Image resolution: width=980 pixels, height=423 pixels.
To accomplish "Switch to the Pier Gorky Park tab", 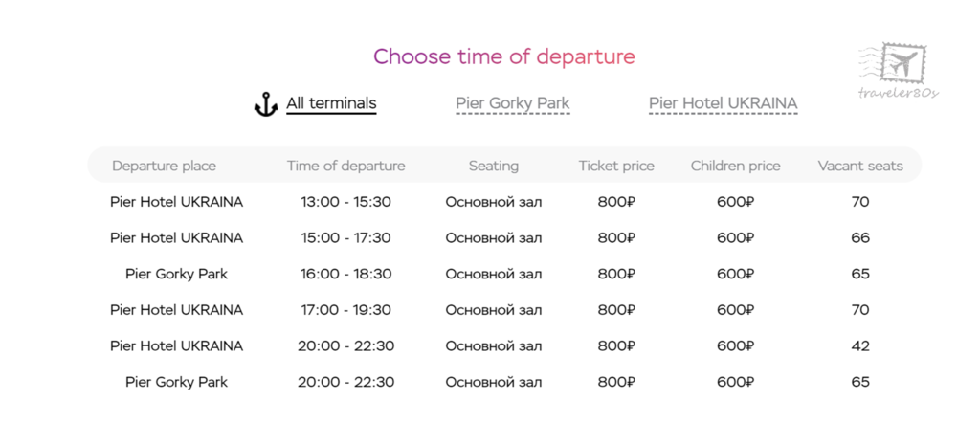I will 513,103.
